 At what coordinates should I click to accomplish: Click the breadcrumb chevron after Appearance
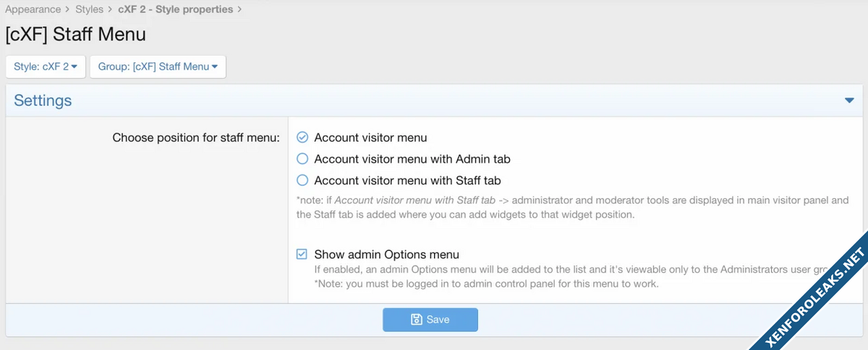(x=68, y=9)
